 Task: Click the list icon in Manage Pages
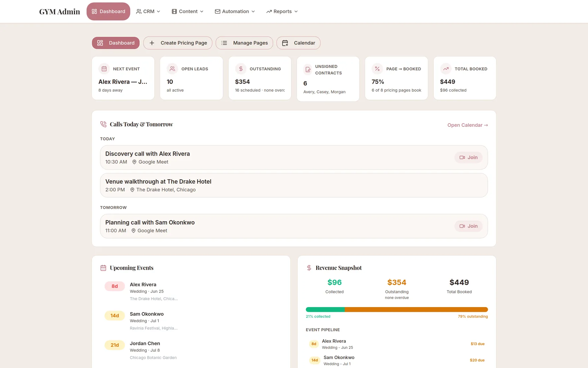224,43
